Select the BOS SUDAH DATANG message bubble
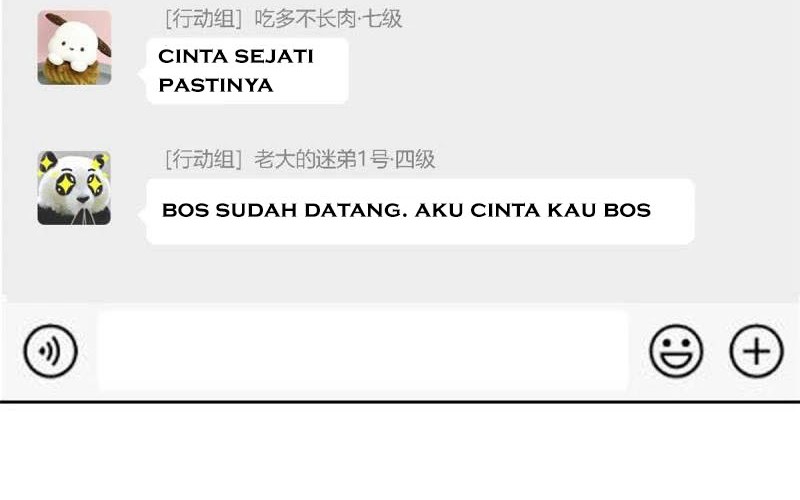800x500 pixels. [420, 211]
